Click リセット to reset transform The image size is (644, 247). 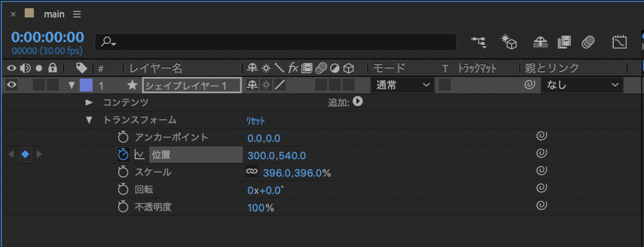256,121
